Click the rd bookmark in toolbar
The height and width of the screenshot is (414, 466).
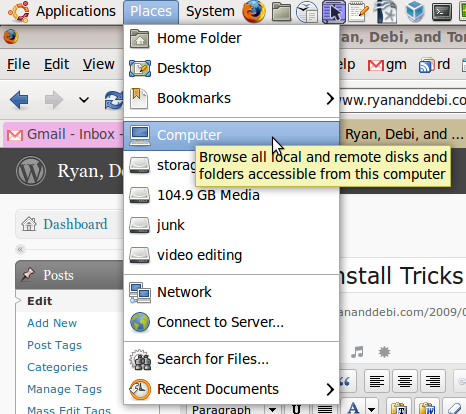(435, 64)
